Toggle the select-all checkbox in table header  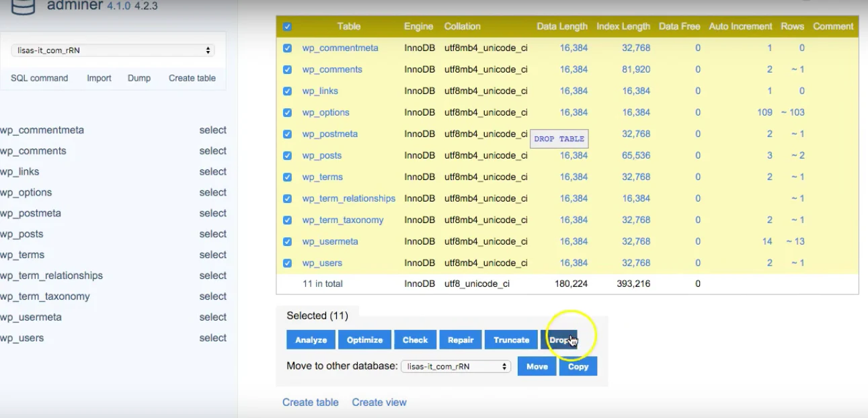[287, 27]
